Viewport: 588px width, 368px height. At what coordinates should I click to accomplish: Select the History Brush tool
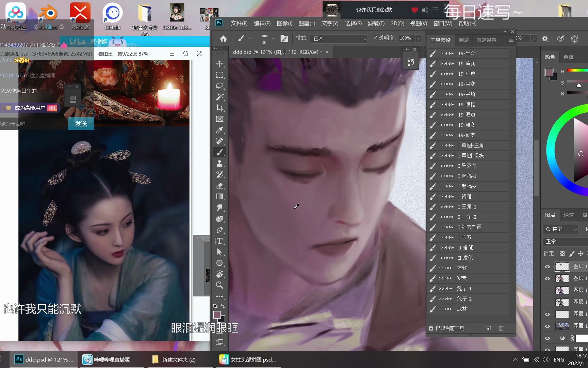point(219,174)
